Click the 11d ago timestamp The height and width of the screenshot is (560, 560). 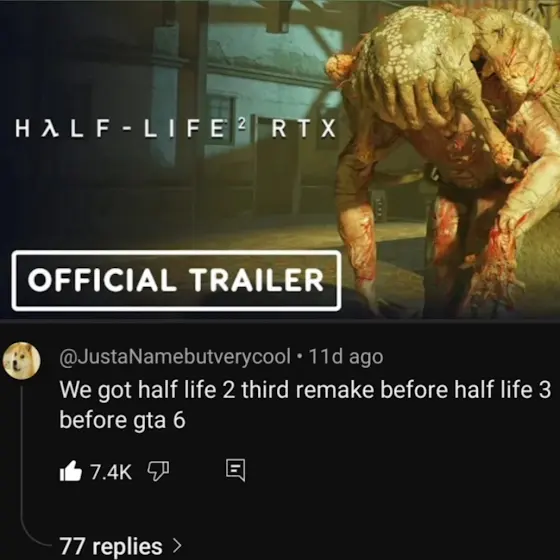tap(346, 356)
